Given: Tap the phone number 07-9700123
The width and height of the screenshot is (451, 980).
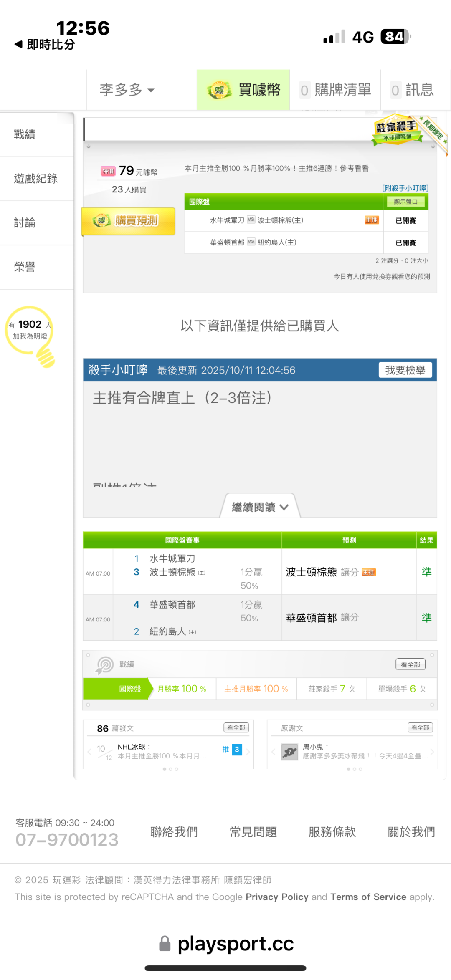Looking at the screenshot, I should coord(67,840).
